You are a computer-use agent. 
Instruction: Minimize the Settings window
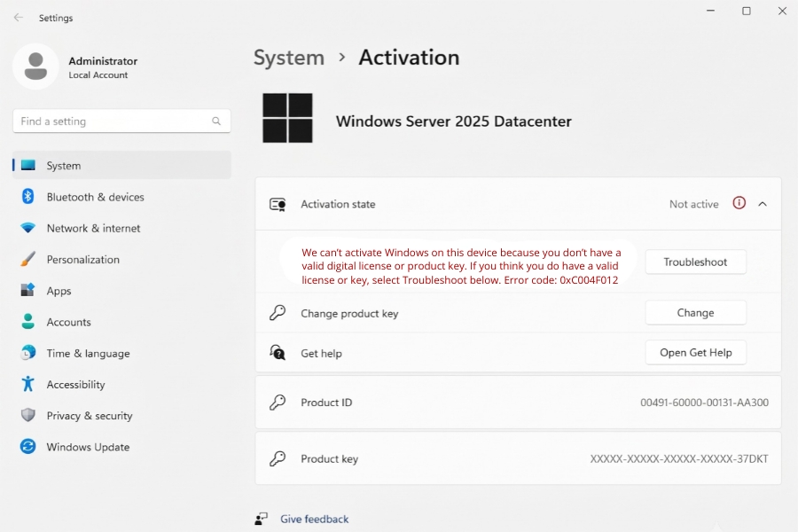pyautogui.click(x=710, y=11)
